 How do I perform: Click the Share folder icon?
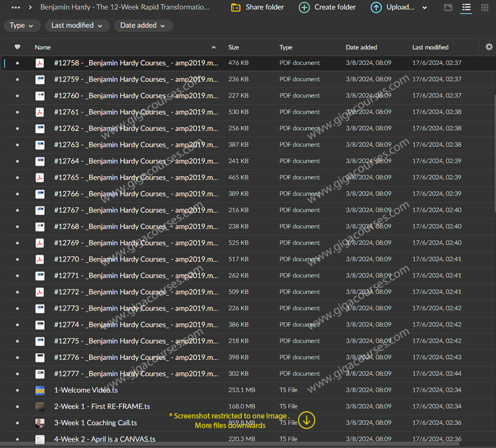(236, 7)
